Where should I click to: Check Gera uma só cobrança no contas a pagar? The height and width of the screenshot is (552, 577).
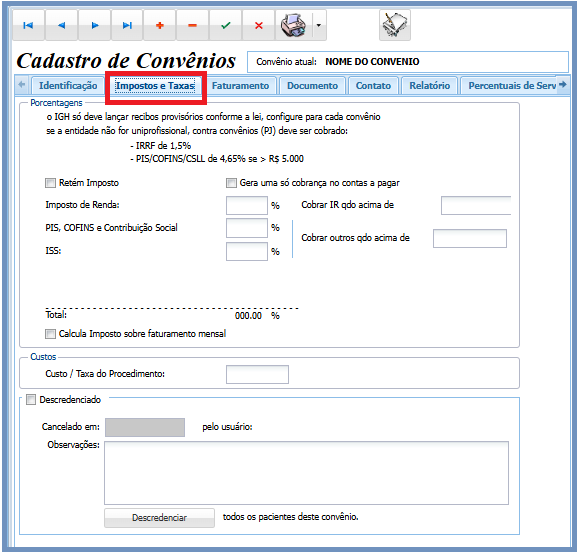(x=231, y=183)
